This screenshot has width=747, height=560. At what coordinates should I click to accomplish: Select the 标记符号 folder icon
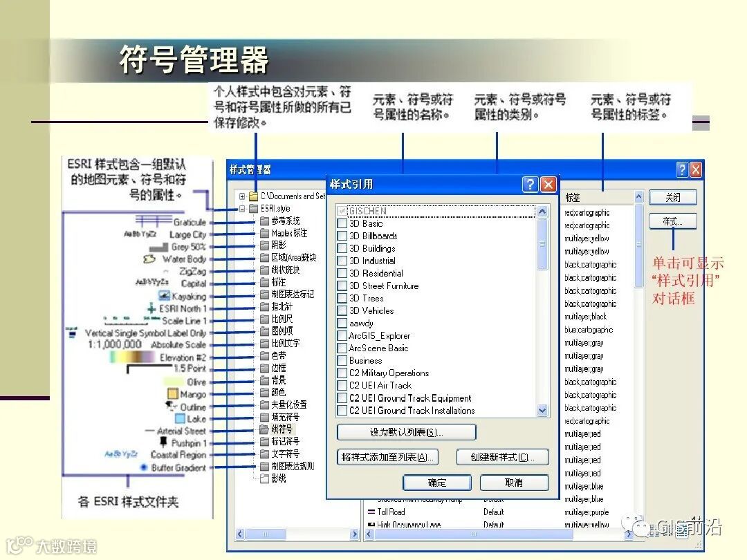tap(264, 441)
